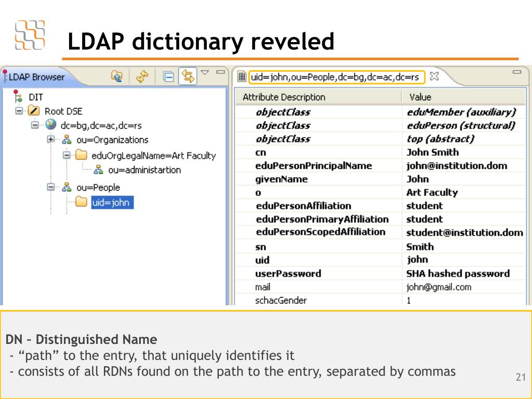Select ou=People tree entry

98,188
